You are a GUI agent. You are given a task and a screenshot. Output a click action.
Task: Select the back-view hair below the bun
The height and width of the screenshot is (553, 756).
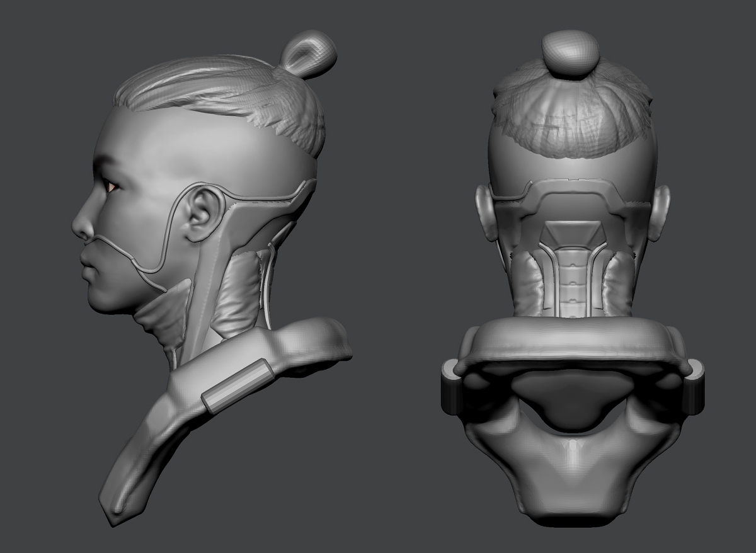[573, 111]
